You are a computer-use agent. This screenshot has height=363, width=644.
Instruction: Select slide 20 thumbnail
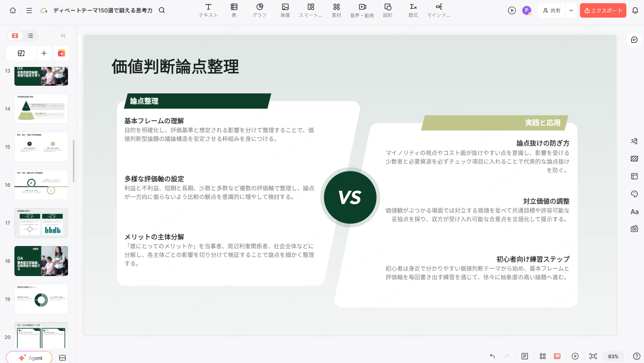tap(41, 335)
